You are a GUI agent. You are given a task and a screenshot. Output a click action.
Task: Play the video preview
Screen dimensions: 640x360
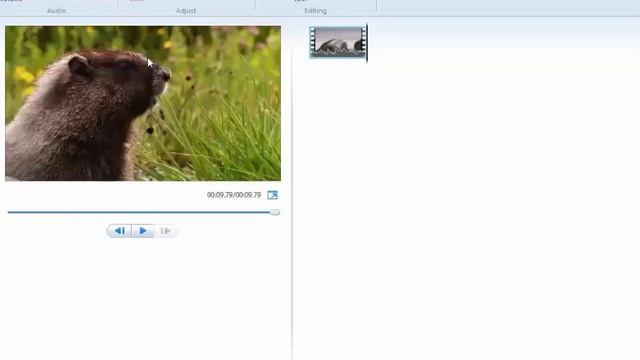click(x=143, y=231)
